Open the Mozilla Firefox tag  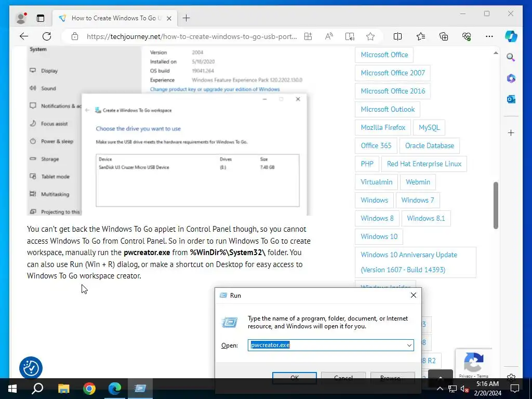383,128
